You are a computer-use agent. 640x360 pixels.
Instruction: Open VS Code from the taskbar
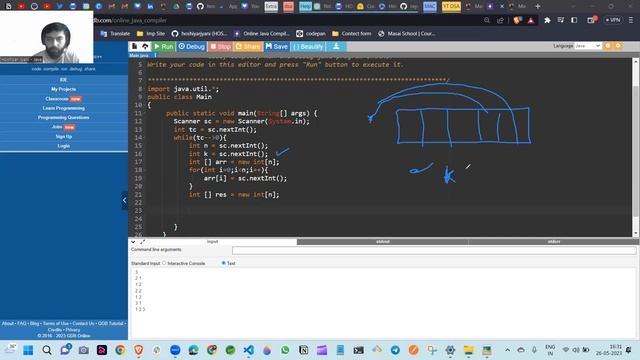249,350
